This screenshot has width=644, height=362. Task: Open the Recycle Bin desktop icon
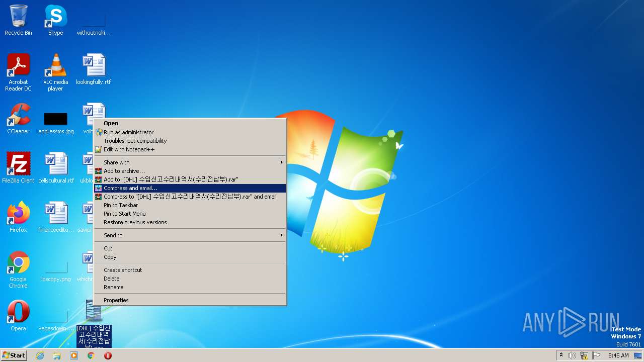pos(18,20)
